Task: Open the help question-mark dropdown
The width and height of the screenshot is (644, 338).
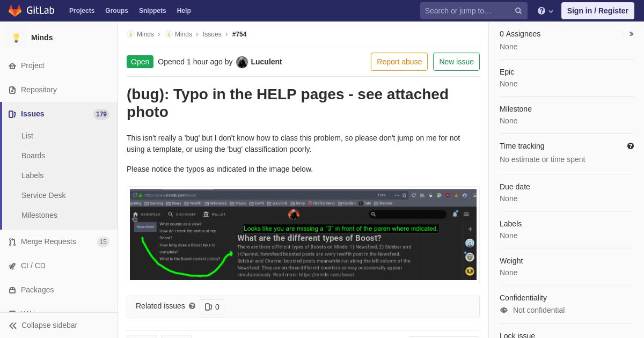Action: coord(545,11)
